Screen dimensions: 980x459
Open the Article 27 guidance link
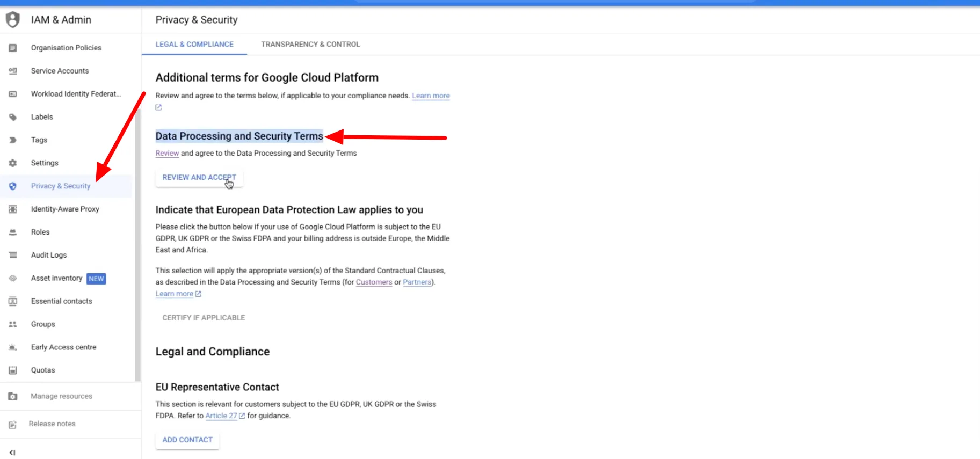coord(221,416)
